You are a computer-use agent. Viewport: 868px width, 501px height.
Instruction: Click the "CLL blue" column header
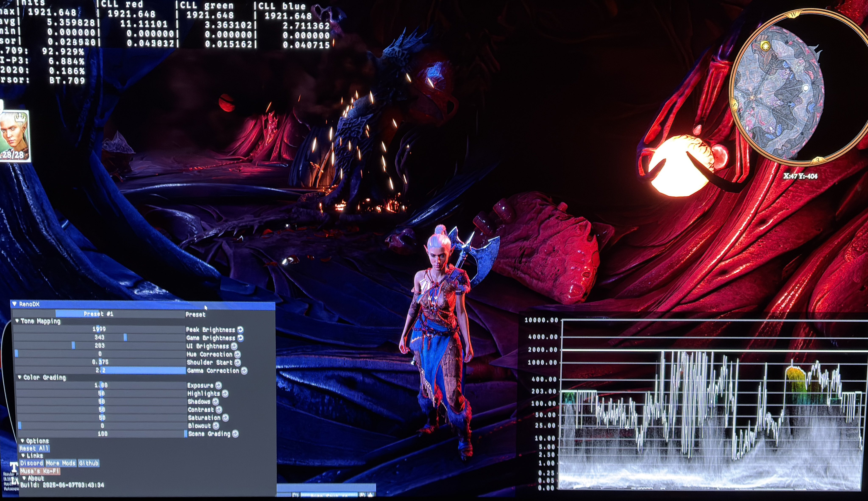(282, 6)
